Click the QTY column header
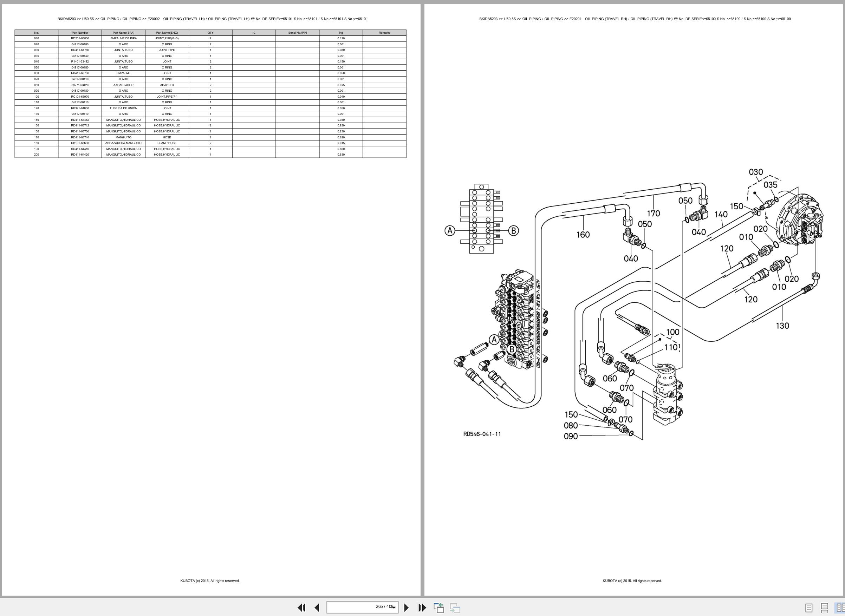Viewport: 845px width, 616px height. [x=210, y=33]
